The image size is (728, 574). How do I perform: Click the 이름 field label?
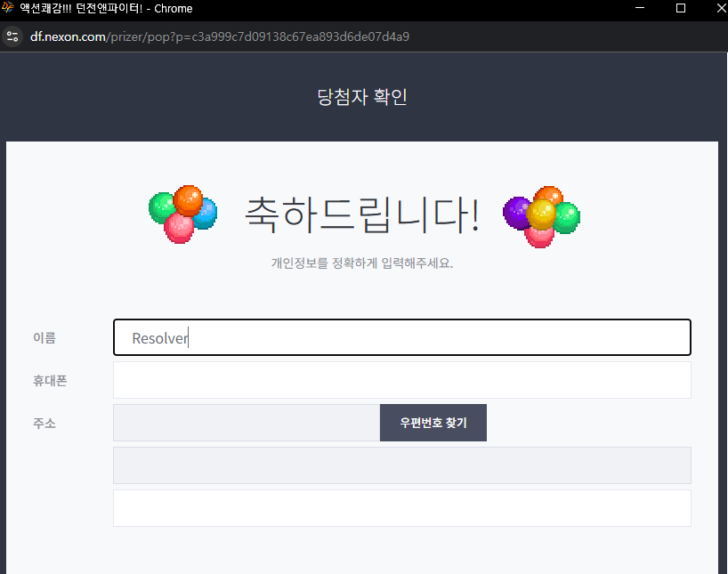coord(44,337)
